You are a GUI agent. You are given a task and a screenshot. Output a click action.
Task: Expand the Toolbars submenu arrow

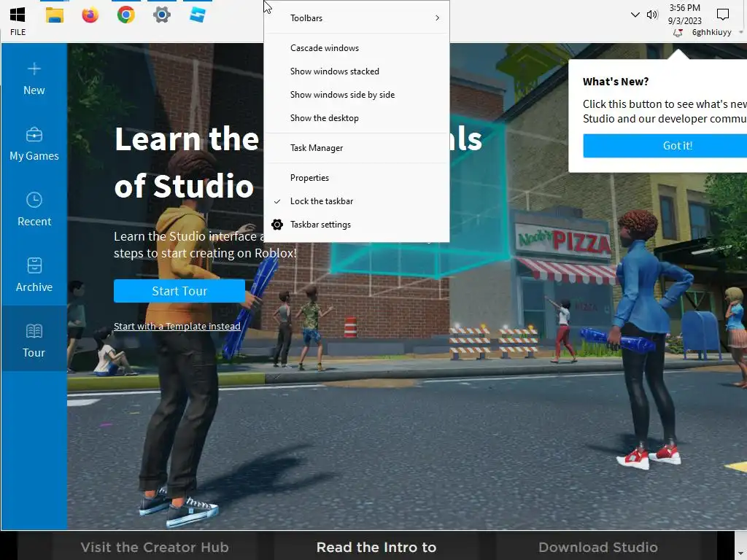coord(437,18)
